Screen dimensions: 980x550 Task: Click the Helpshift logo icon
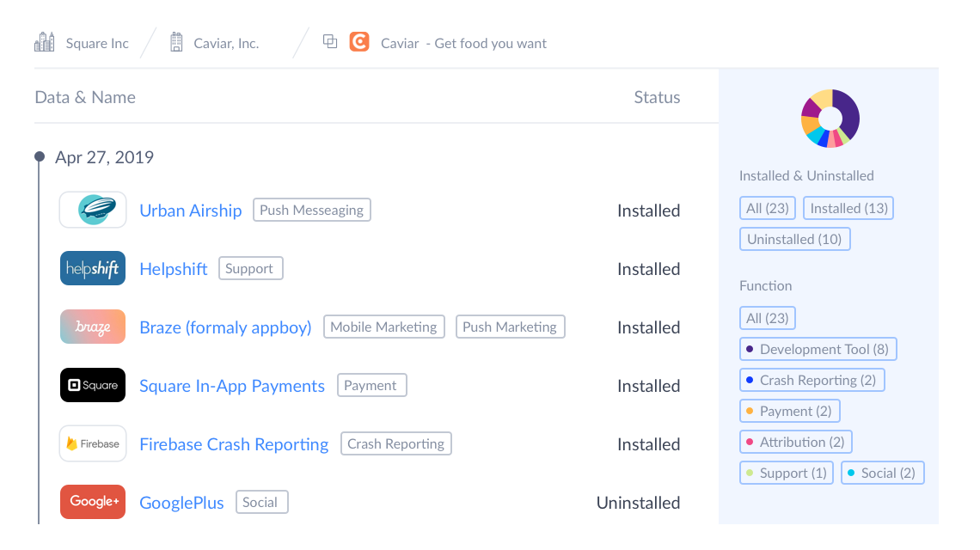click(93, 268)
